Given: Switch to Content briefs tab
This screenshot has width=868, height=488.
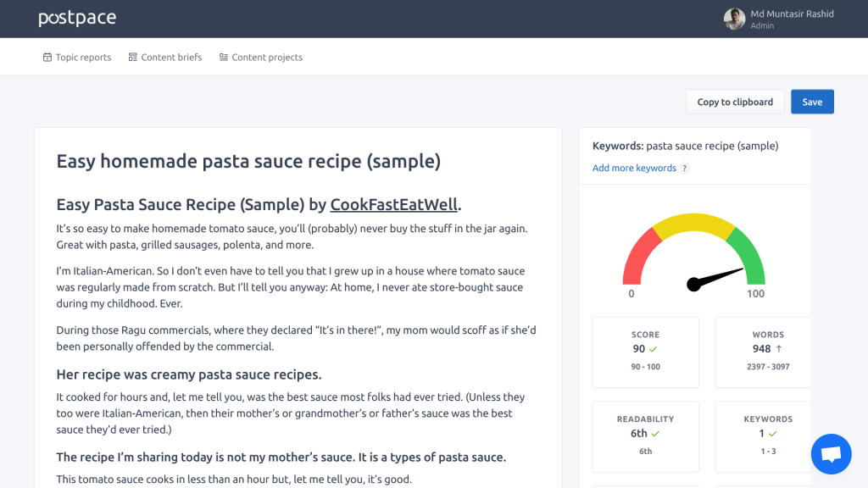Looking at the screenshot, I should [171, 58].
